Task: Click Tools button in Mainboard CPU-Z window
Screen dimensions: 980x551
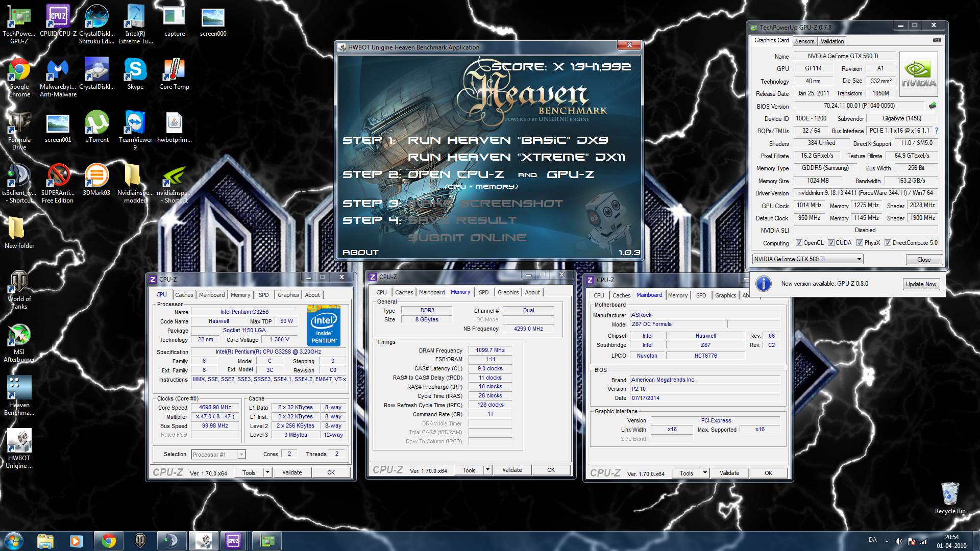Action: point(687,473)
